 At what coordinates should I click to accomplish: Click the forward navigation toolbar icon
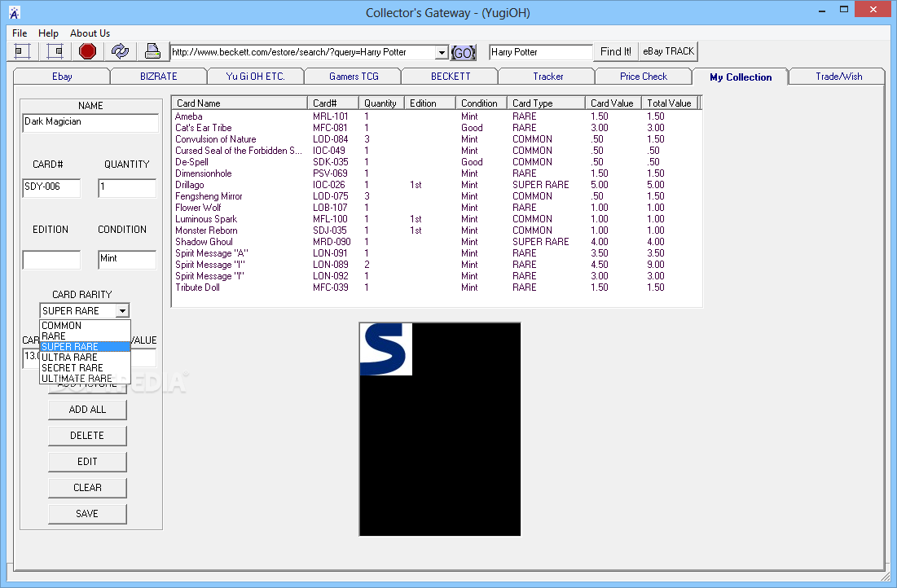click(55, 51)
